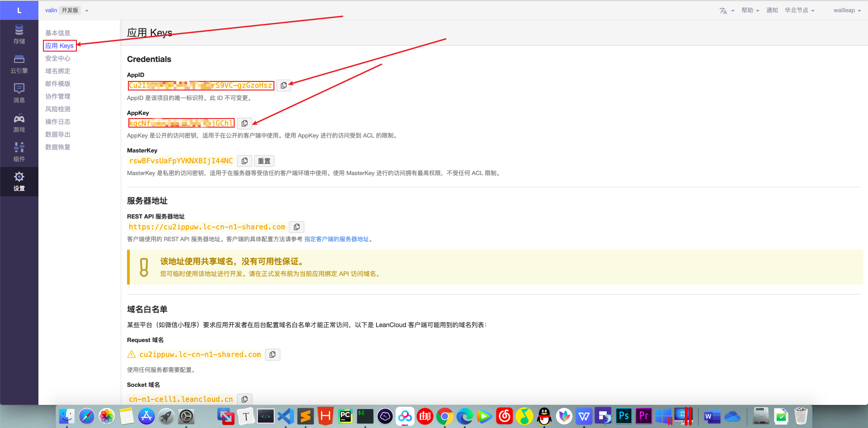Copy the AppKey to clipboard
The image size is (868, 428).
[x=245, y=124]
